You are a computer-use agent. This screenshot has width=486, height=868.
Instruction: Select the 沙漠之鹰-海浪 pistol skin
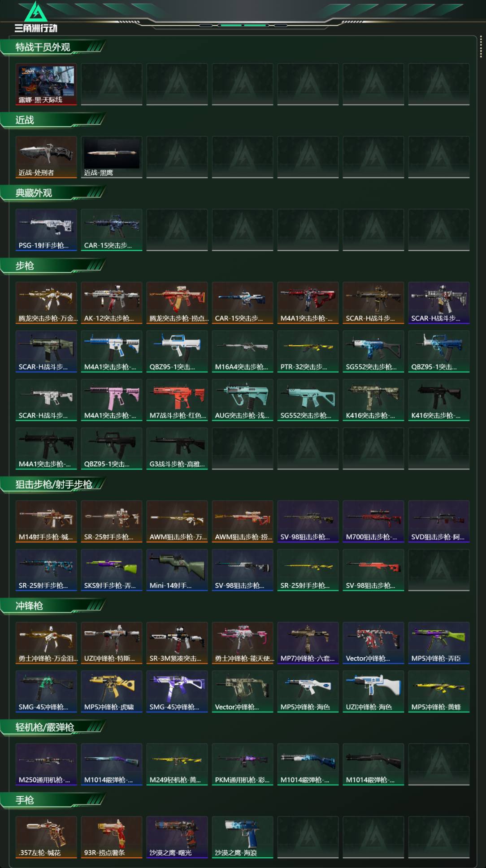click(x=243, y=838)
